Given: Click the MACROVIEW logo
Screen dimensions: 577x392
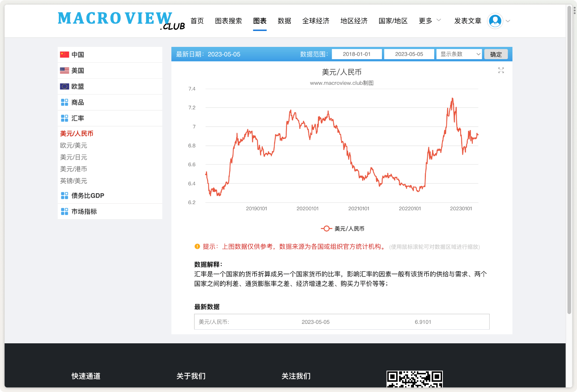Looking at the screenshot, I should click(x=115, y=19).
